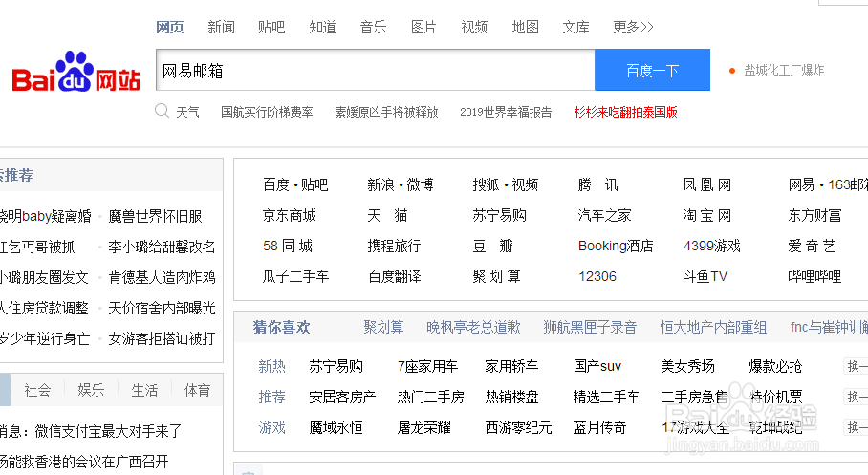Expand the 更多>> menu
The height and width of the screenshot is (475, 868).
pos(633,27)
